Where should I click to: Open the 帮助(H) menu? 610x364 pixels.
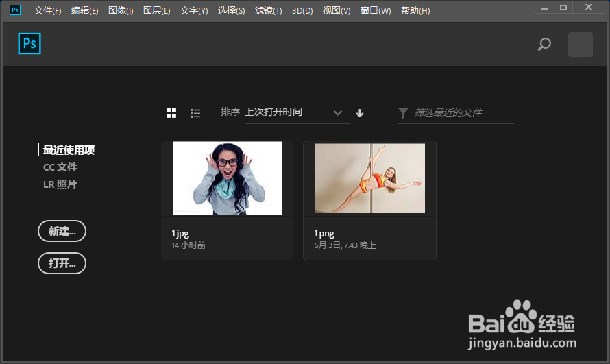pos(415,10)
